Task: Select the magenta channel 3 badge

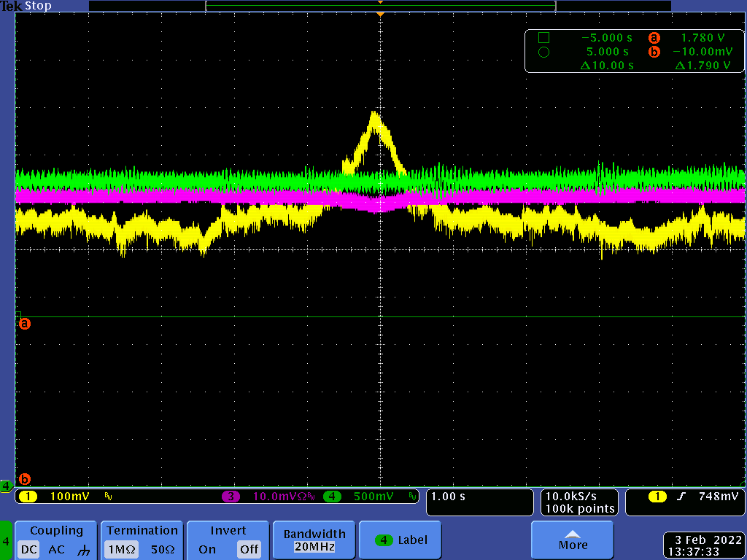Action: point(231,497)
